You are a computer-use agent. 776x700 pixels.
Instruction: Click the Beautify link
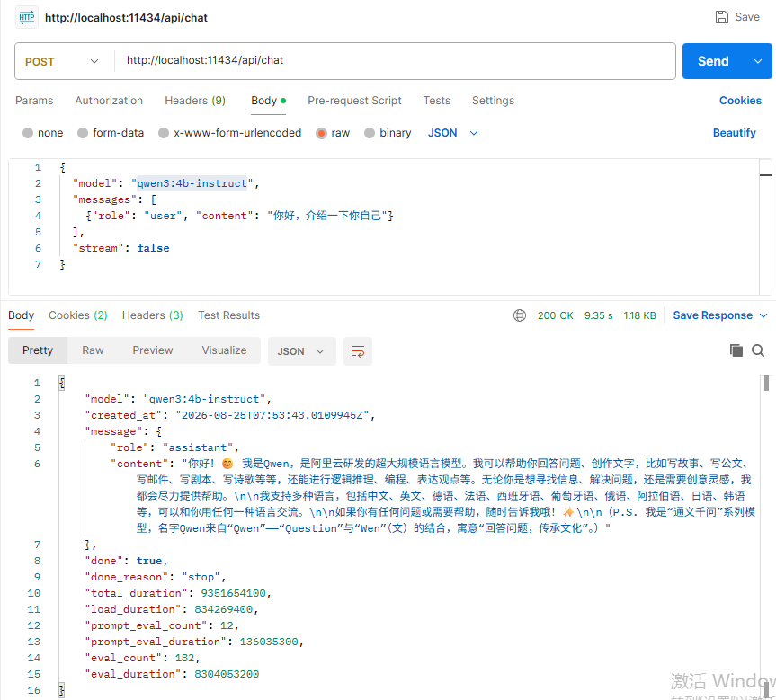coord(734,133)
